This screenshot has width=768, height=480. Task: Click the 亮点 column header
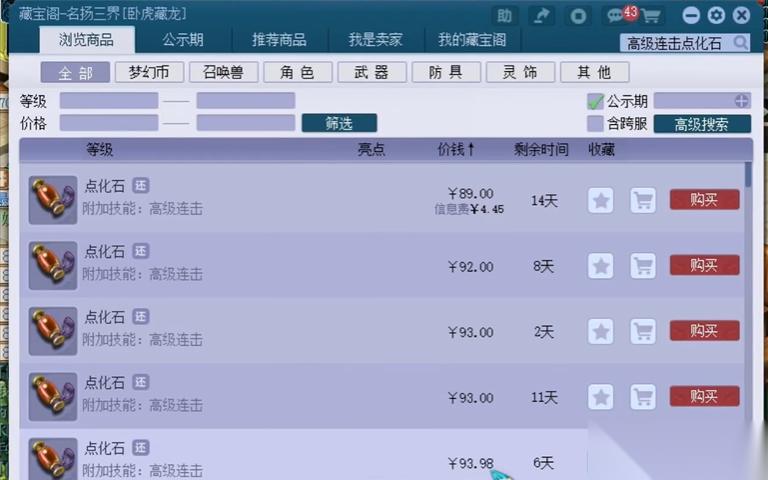point(371,149)
